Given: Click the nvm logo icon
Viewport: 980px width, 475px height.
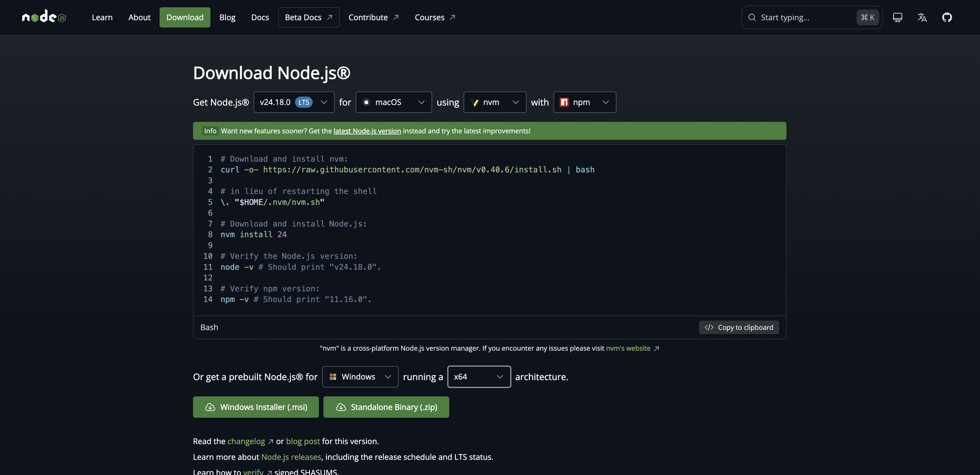Looking at the screenshot, I should coord(475,102).
